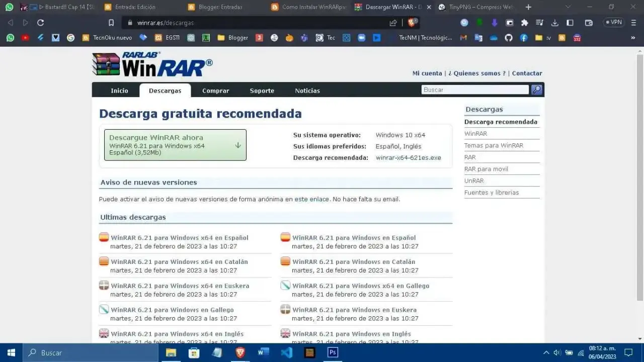This screenshot has height=362, width=644.
Task: Open the ¿Quienes somos? link
Action: click(477, 73)
